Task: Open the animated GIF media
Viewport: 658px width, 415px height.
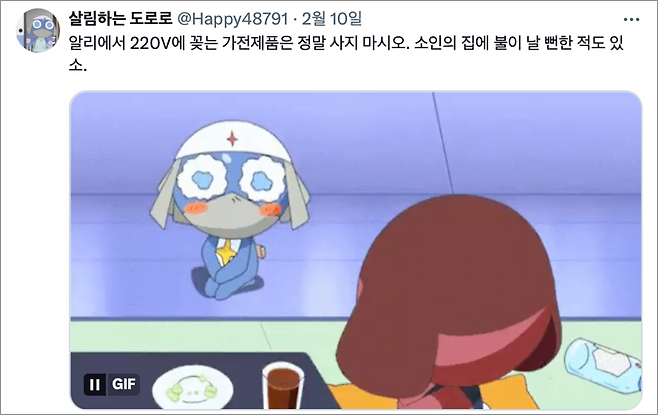Action: click(x=356, y=250)
